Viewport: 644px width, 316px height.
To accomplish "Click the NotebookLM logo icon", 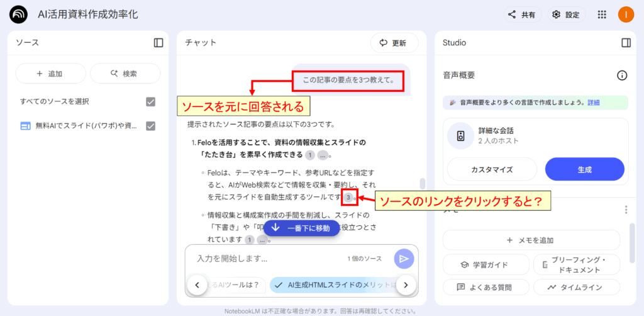I will [18, 15].
